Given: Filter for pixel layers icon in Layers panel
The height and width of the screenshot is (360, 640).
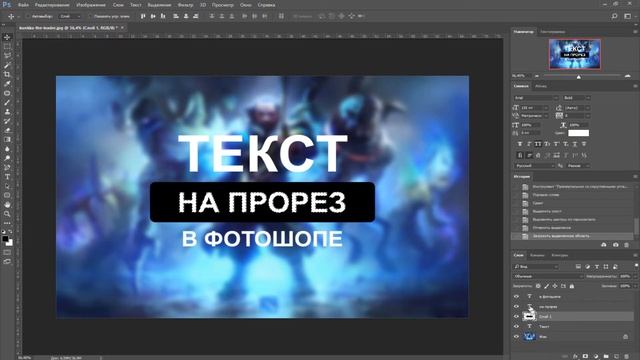Looking at the screenshot, I should click(x=578, y=267).
